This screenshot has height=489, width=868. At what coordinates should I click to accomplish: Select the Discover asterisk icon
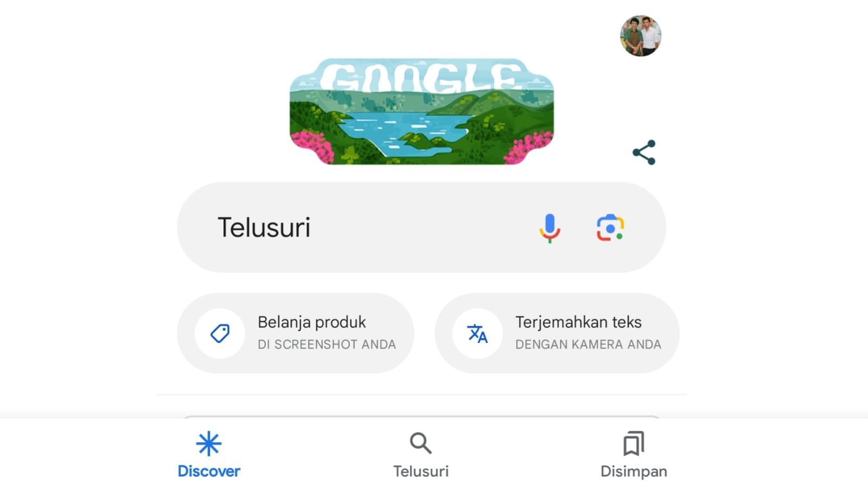point(209,444)
